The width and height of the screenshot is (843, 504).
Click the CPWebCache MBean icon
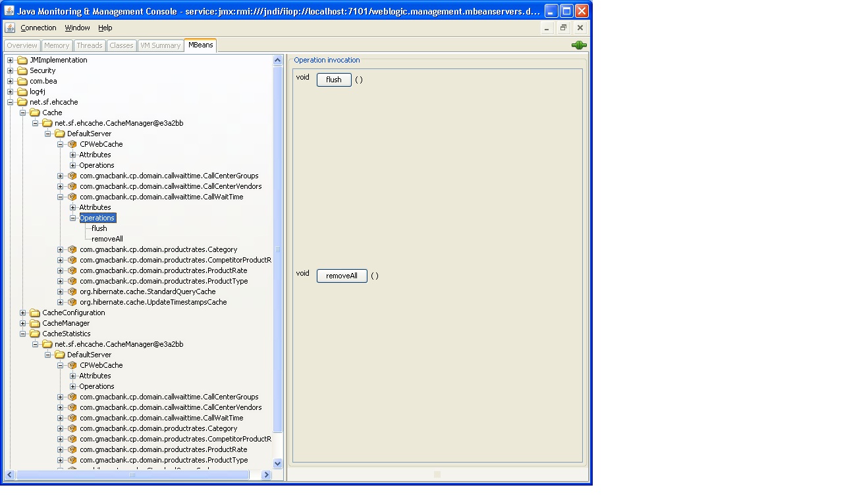tap(72, 144)
